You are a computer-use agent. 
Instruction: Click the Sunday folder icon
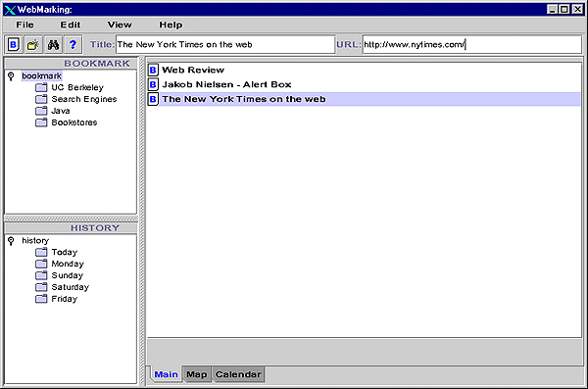pos(41,275)
